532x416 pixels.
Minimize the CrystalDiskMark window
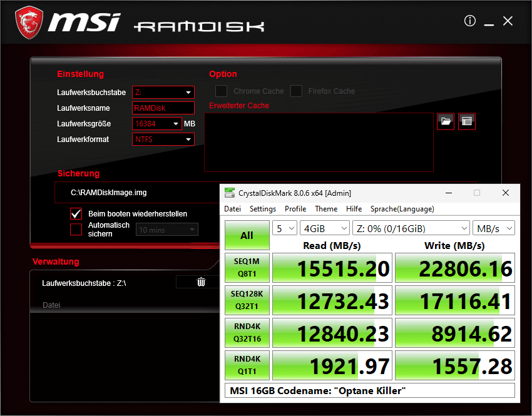pos(449,193)
